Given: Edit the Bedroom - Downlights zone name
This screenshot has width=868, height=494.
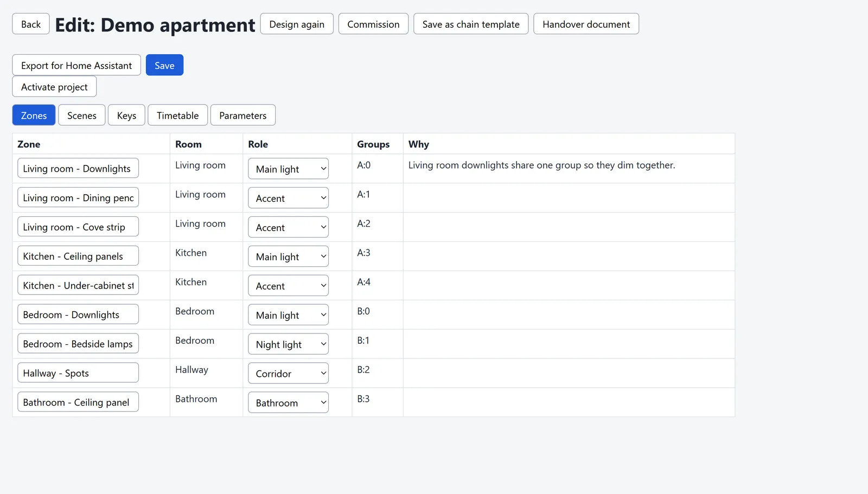Looking at the screenshot, I should tap(78, 315).
